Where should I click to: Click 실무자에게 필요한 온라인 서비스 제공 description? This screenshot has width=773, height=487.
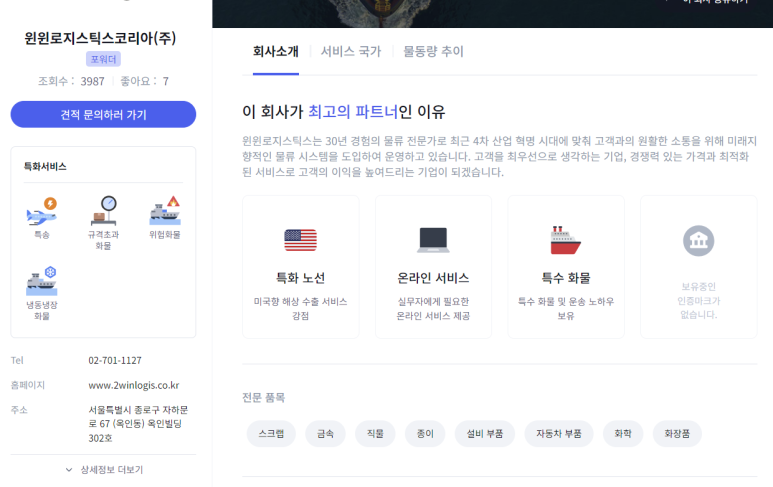click(433, 309)
